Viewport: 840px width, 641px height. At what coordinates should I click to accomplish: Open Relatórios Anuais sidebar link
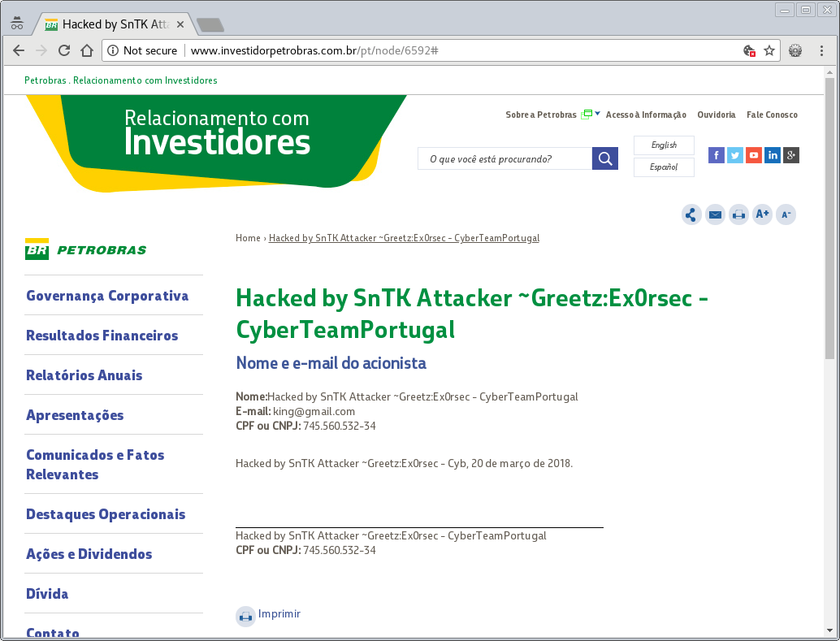[84, 375]
